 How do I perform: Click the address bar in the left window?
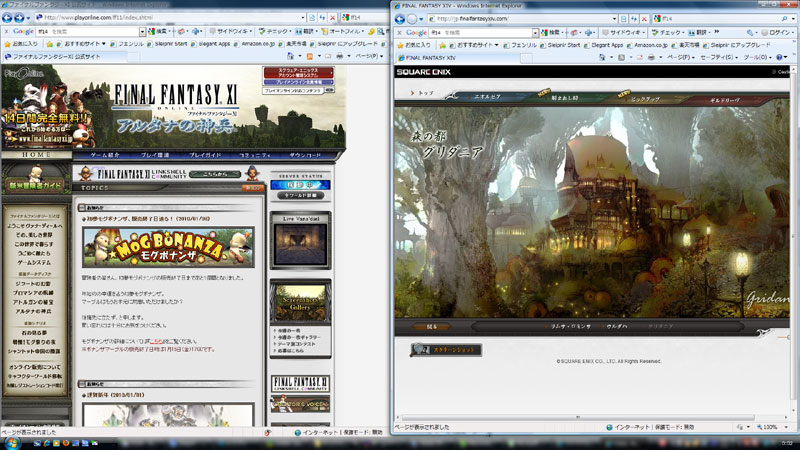click(169, 17)
